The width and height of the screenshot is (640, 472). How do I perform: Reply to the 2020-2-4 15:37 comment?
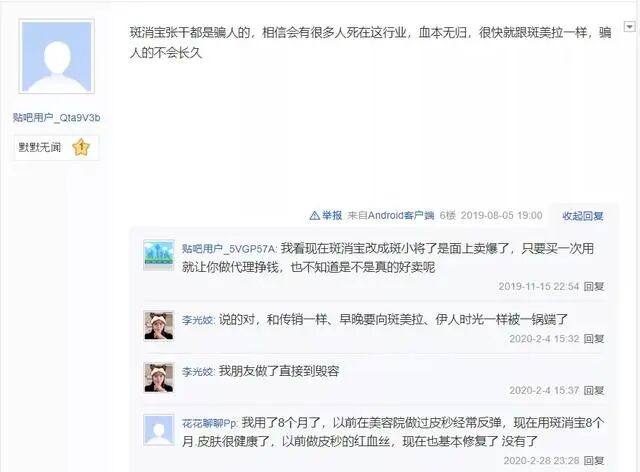tap(594, 390)
